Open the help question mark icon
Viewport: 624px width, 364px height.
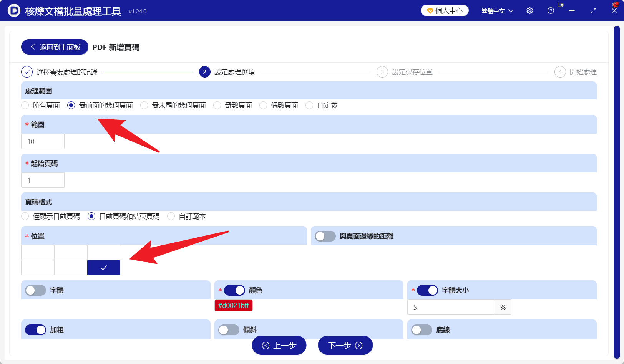(551, 11)
